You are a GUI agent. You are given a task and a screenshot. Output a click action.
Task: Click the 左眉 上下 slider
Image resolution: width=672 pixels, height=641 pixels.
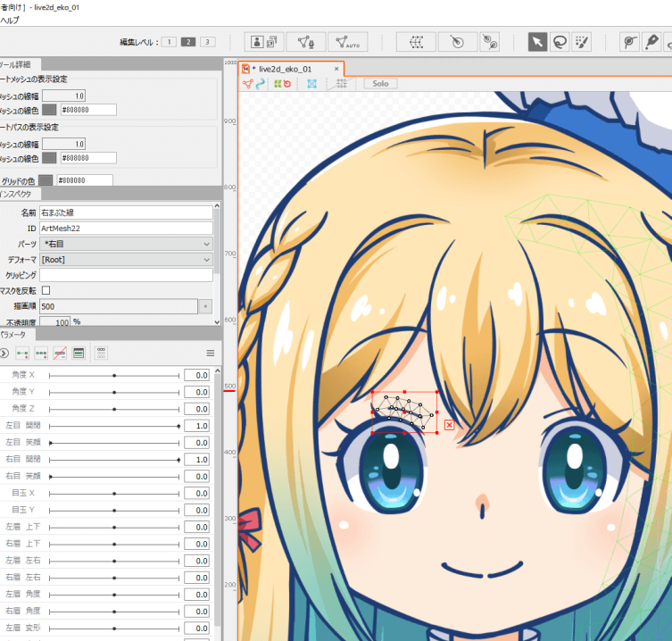click(x=114, y=528)
